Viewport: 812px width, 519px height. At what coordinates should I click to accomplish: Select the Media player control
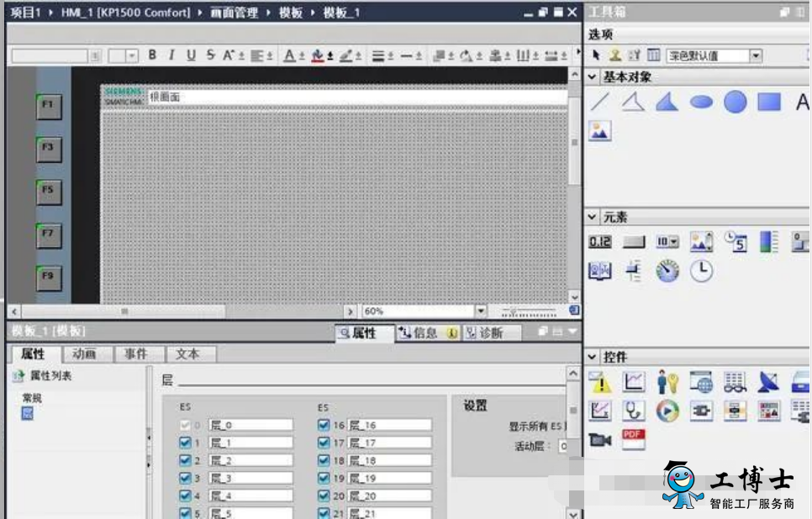[x=667, y=412]
